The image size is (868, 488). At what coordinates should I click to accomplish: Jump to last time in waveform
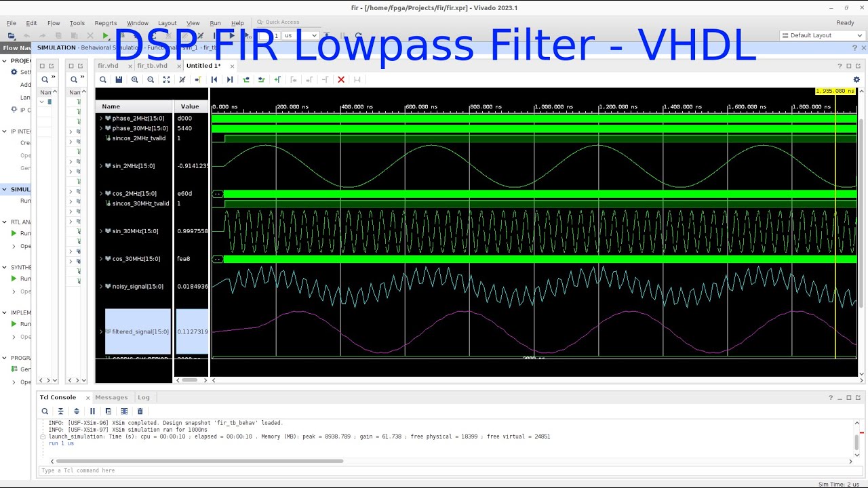pyautogui.click(x=230, y=79)
